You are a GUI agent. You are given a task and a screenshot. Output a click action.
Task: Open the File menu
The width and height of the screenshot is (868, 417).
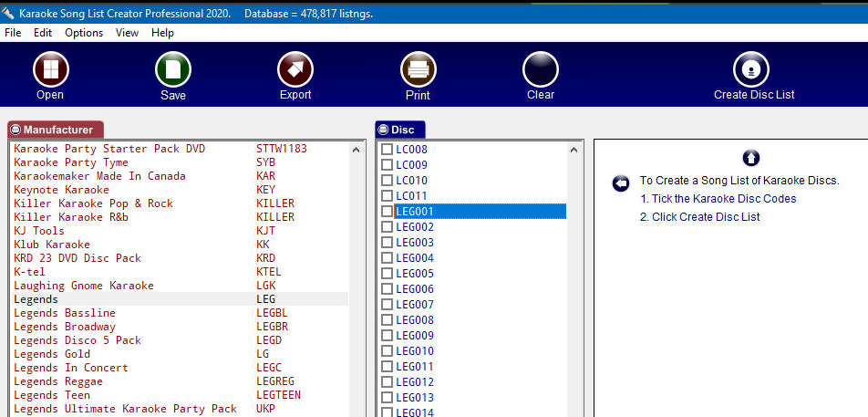tap(13, 33)
